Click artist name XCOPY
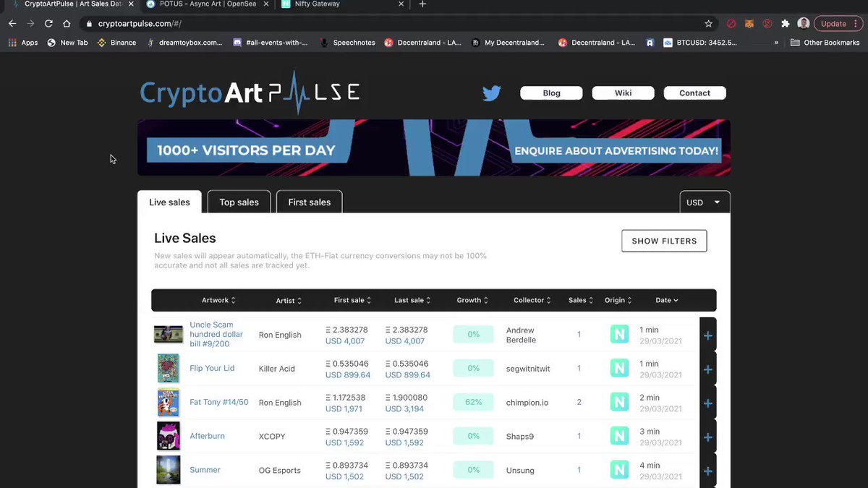 pyautogui.click(x=273, y=437)
